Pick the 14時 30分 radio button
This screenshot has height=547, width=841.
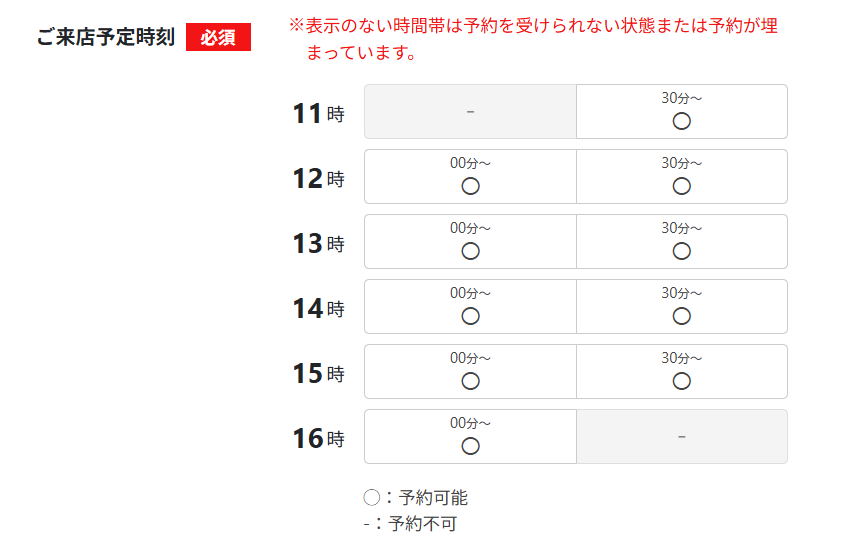(x=682, y=316)
